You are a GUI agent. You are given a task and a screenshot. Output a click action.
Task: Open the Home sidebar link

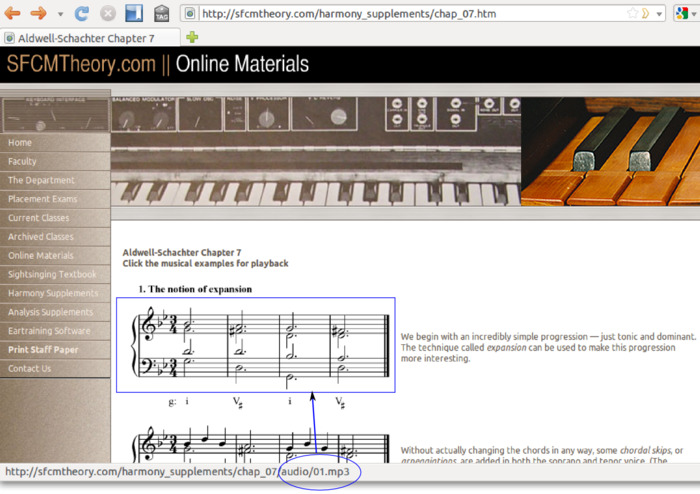pos(55,142)
